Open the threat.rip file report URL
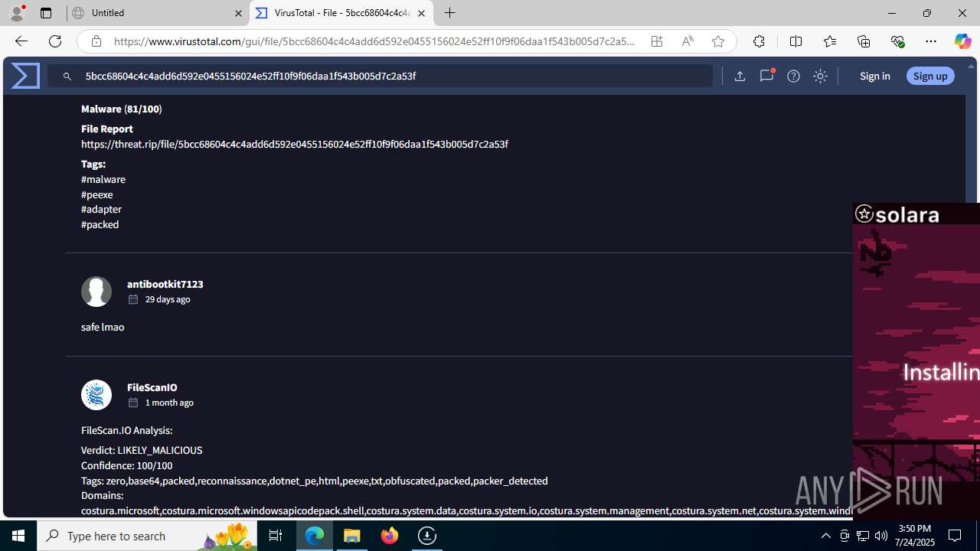The image size is (980, 551). (295, 144)
